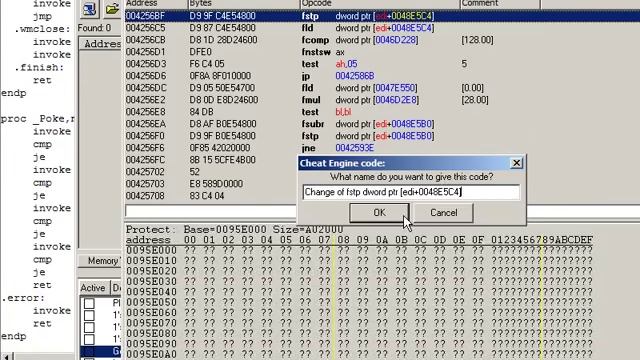
Task: Click the Address header in found list
Action: click(100, 44)
